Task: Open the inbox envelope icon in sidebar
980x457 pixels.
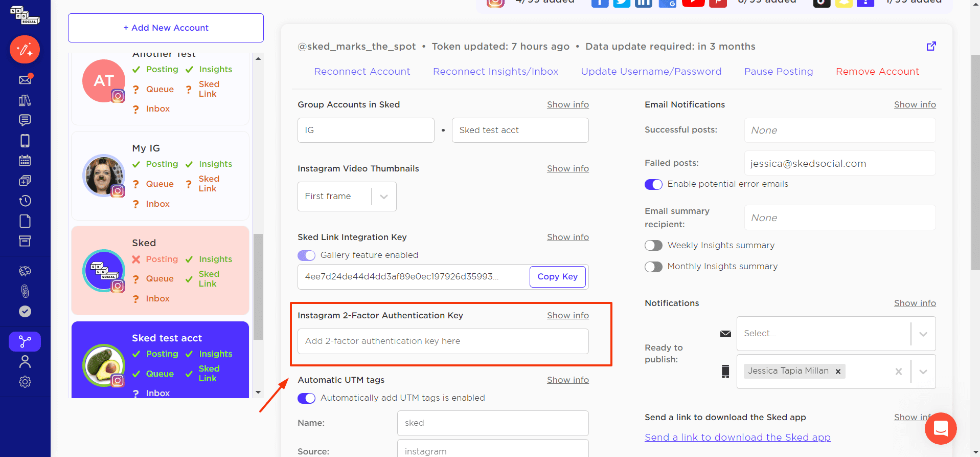Action: [25, 79]
